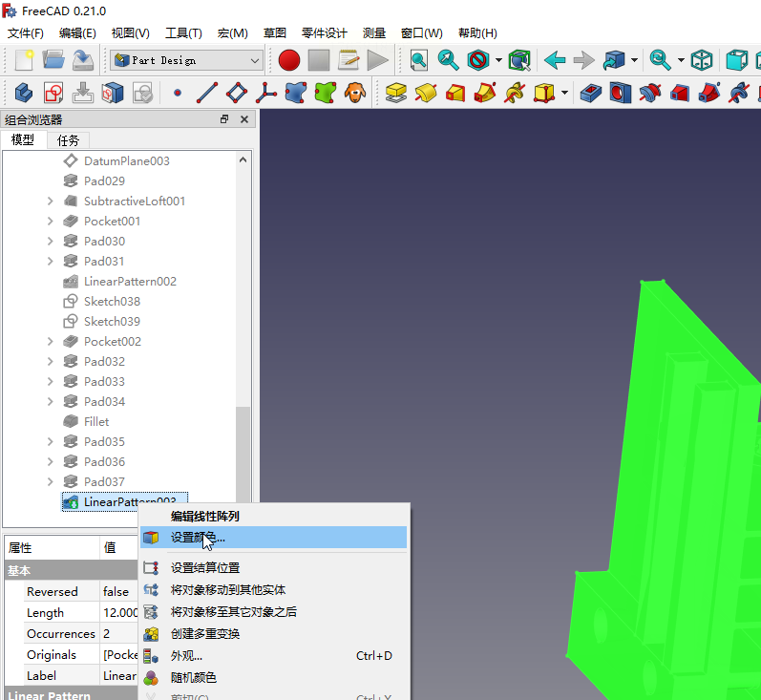The width and height of the screenshot is (761, 700).
Task: Click the Create new document icon
Action: pyautogui.click(x=24, y=60)
